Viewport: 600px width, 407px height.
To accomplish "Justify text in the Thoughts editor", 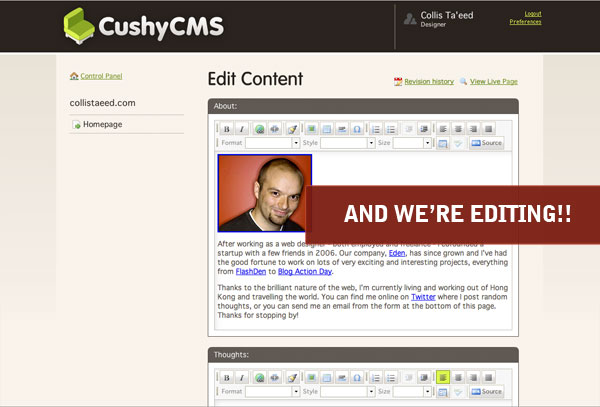I will [x=488, y=378].
